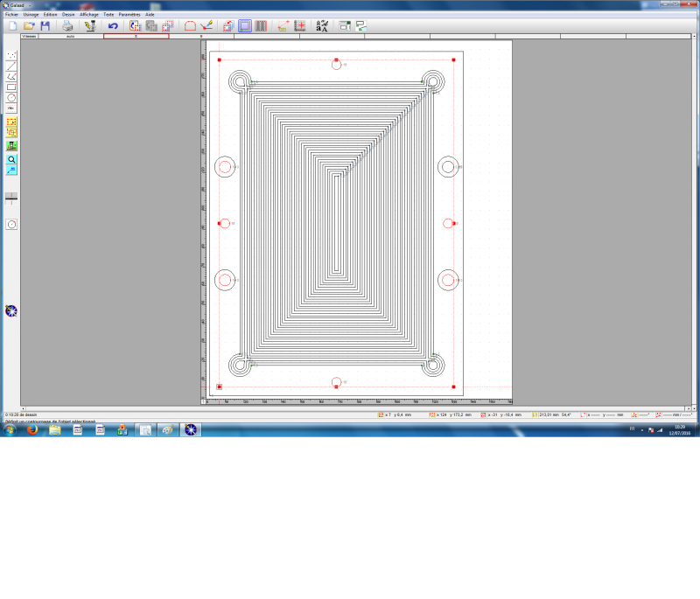Open the Aide menu
Screen dimensions: 700x599
coord(150,15)
